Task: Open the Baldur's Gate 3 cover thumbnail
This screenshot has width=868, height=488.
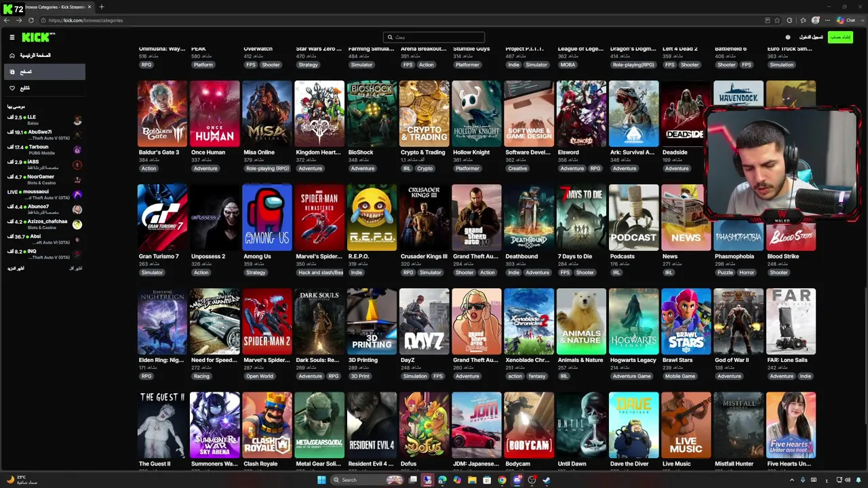Action: point(162,113)
